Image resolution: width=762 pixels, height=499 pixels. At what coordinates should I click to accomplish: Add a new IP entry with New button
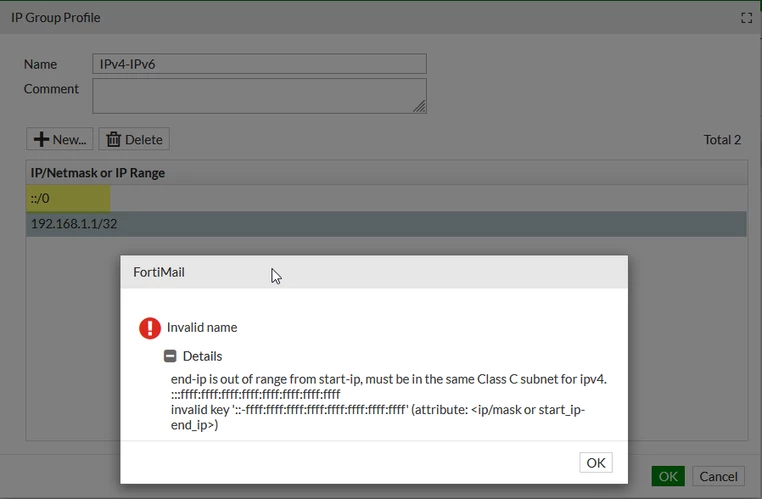click(x=60, y=139)
